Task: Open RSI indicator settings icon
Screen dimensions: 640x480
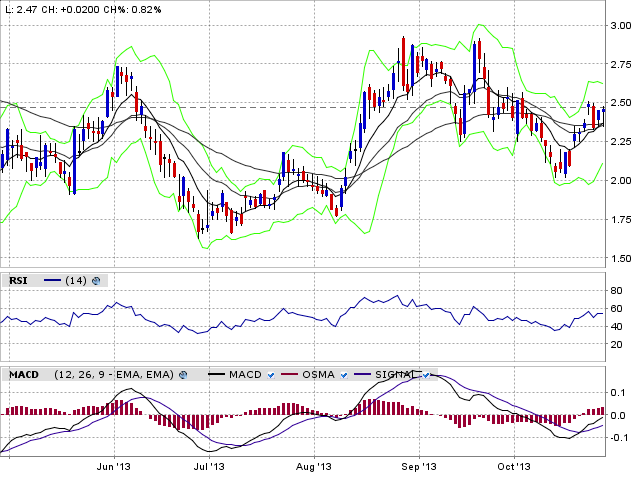Action: click(x=96, y=282)
